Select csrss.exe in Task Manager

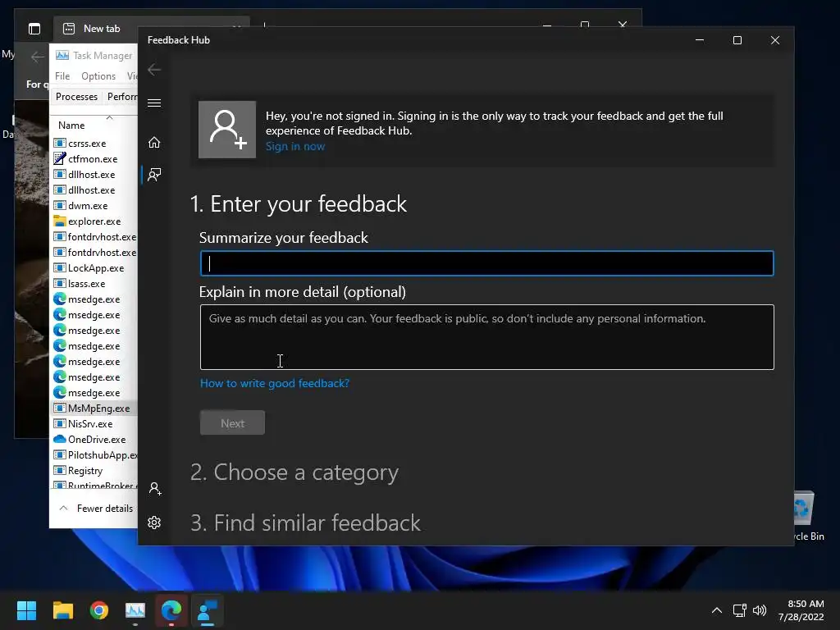tap(95, 144)
